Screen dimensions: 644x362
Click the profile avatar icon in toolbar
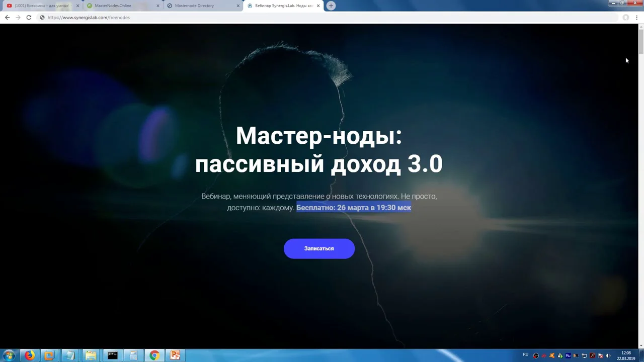626,18
